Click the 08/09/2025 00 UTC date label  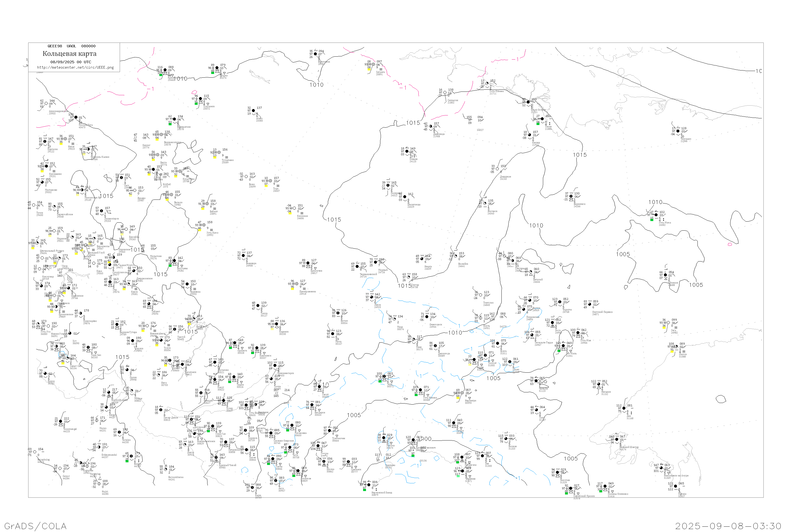click(70, 62)
